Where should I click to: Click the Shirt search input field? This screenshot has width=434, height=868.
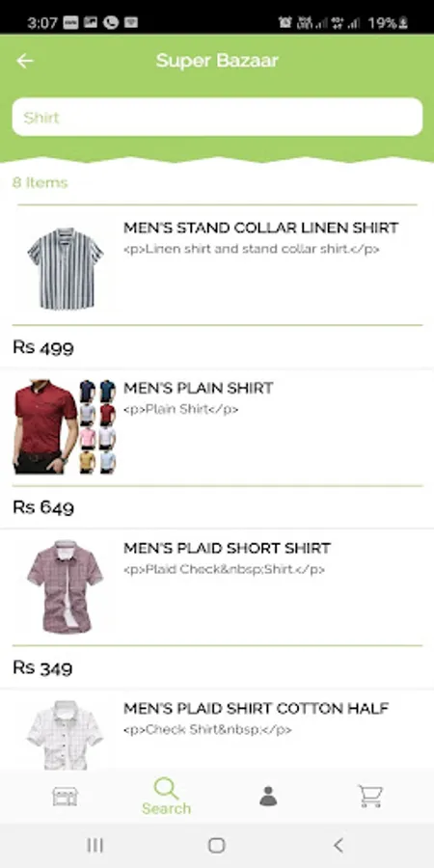coord(217,117)
